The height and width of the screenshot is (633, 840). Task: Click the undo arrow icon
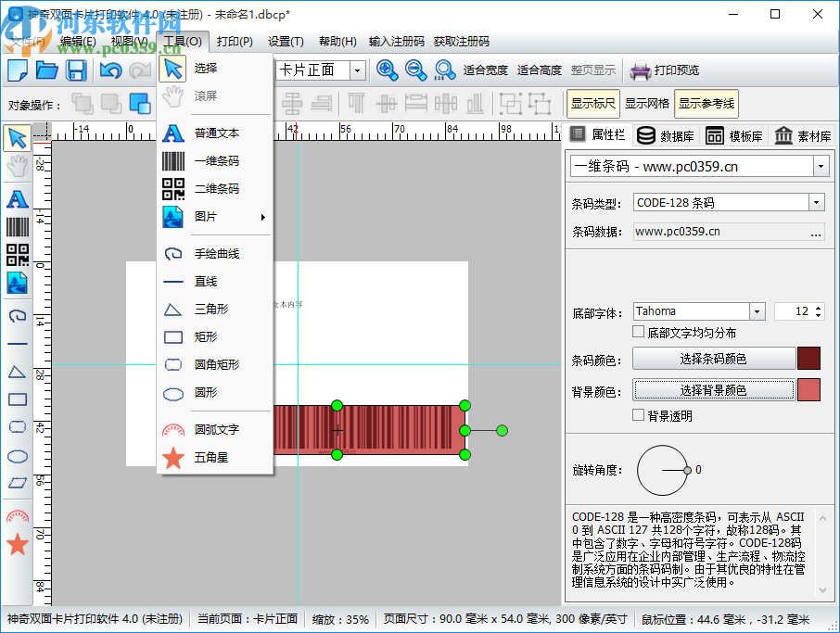tap(110, 70)
